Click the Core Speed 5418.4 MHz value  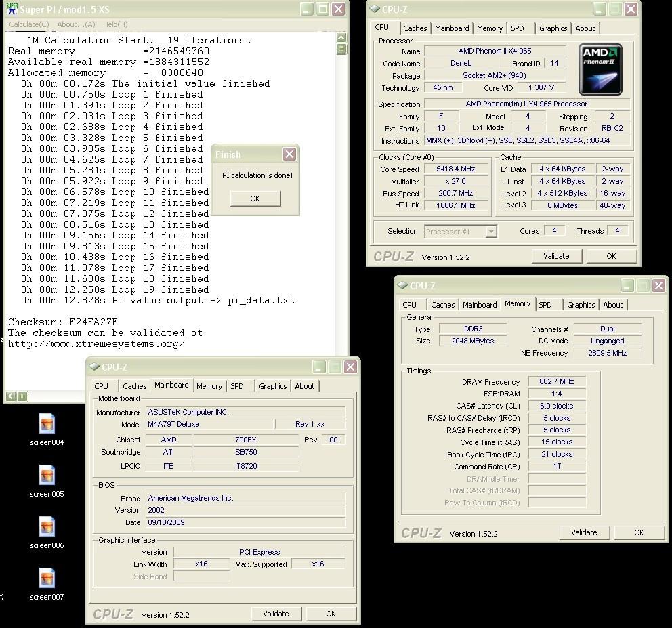tap(456, 169)
